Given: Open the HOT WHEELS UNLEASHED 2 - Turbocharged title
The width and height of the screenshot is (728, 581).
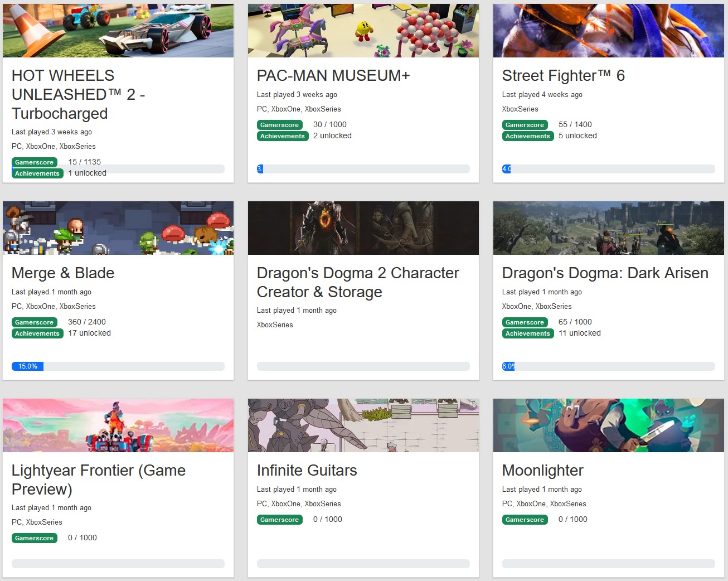Looking at the screenshot, I should click(78, 94).
